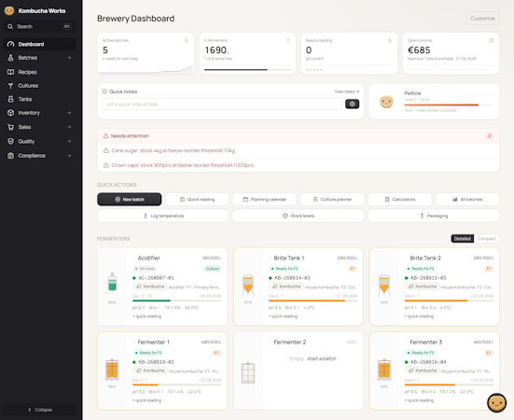514x420 pixels.
Task: Expand the Compliance submenu arrow
Action: point(69,156)
